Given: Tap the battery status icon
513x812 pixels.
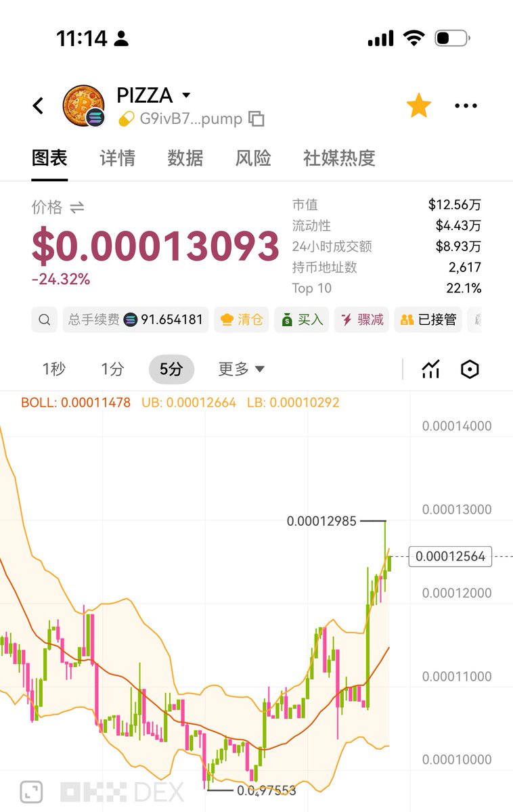Looking at the screenshot, I should point(452,38).
